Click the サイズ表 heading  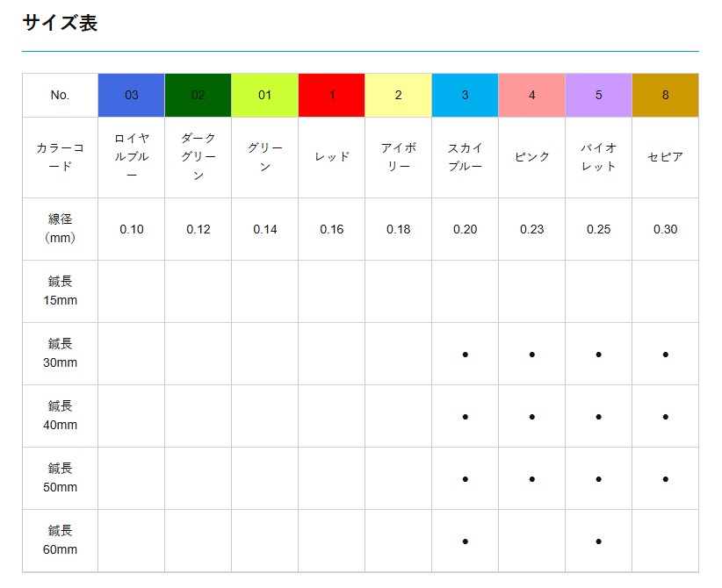point(60,24)
